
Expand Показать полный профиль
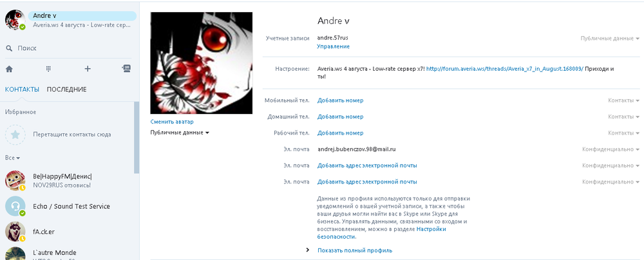tap(355, 250)
